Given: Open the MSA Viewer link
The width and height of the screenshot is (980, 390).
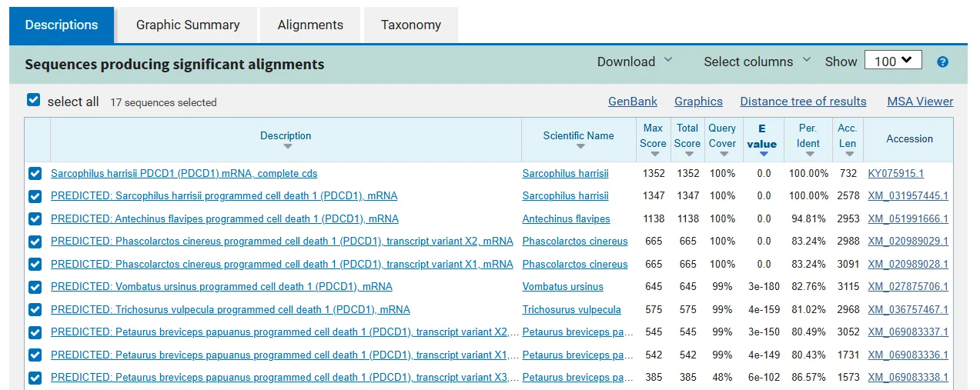Looking at the screenshot, I should 920,102.
